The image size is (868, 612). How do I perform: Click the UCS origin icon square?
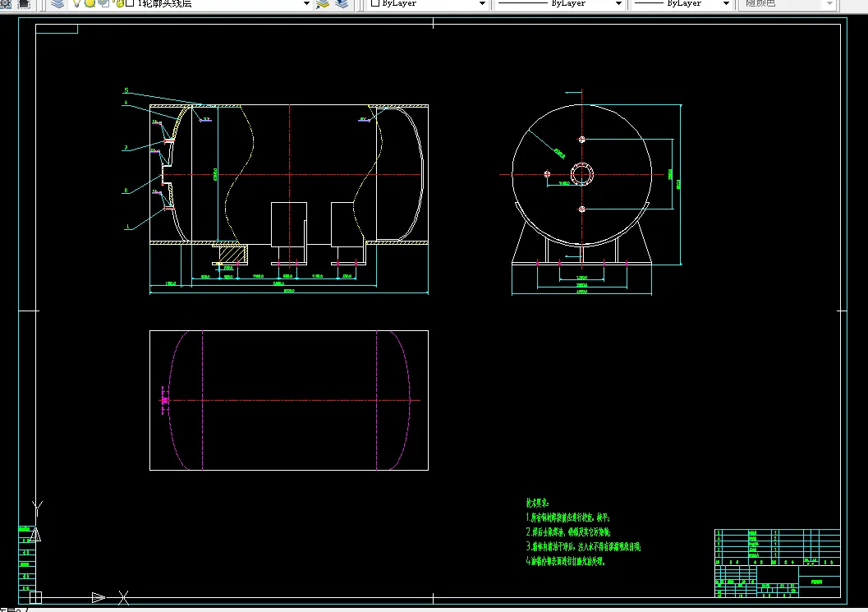click(35, 597)
